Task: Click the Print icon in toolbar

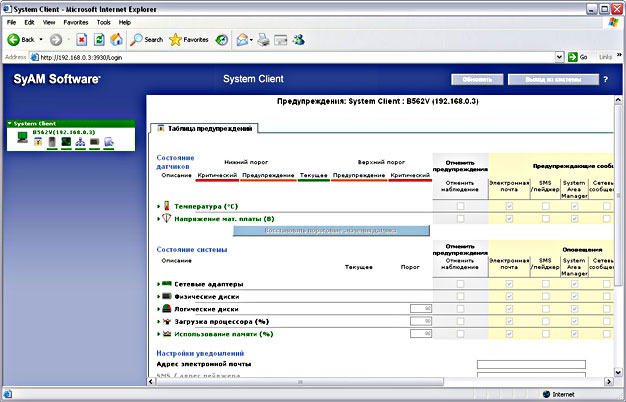Action: pyautogui.click(x=263, y=39)
